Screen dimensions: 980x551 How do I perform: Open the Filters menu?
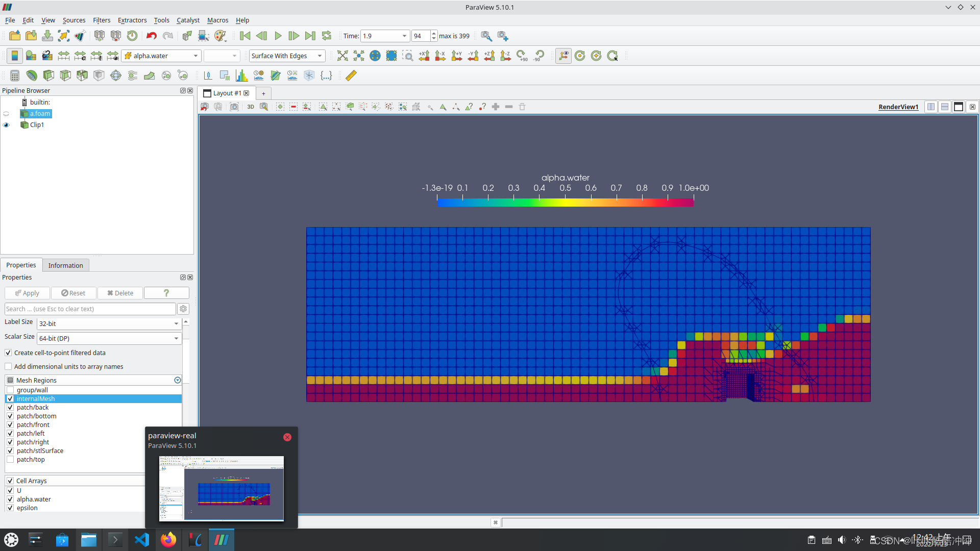click(101, 20)
